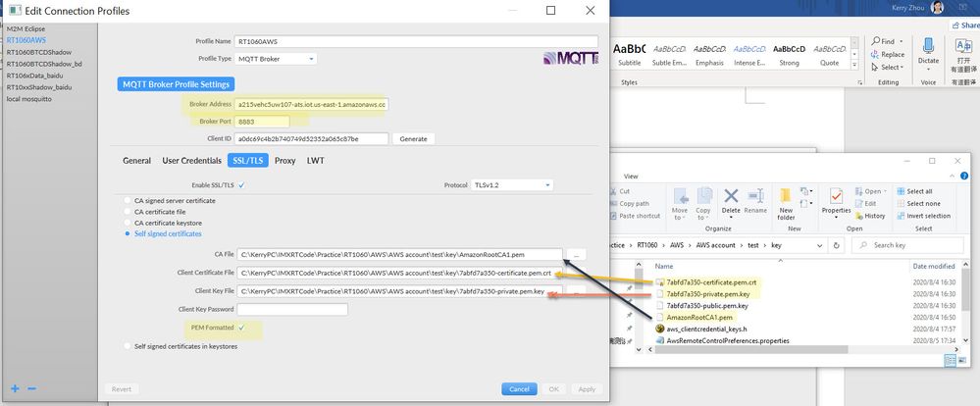Remove selected connection profile with minus

pyautogui.click(x=31, y=388)
